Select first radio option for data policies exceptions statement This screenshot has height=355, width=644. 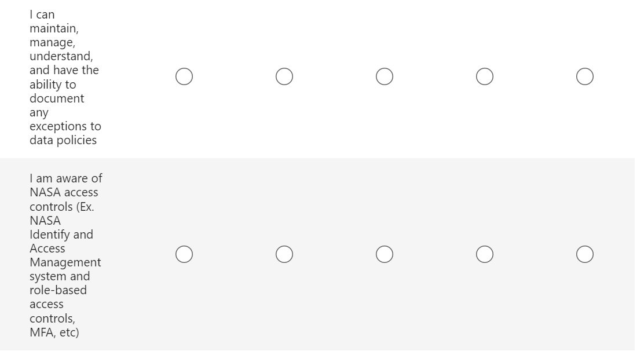(184, 76)
